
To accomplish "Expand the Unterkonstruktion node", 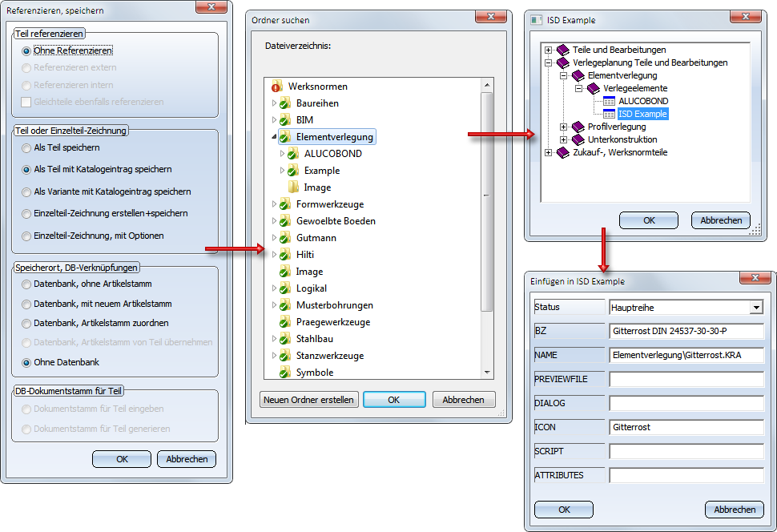I will tap(563, 140).
